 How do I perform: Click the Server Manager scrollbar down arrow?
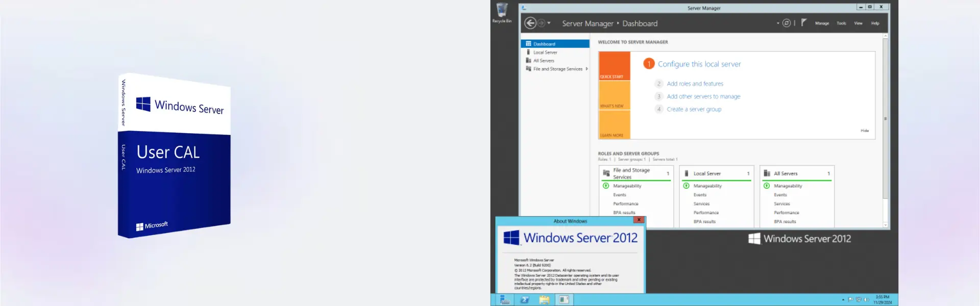tap(885, 224)
